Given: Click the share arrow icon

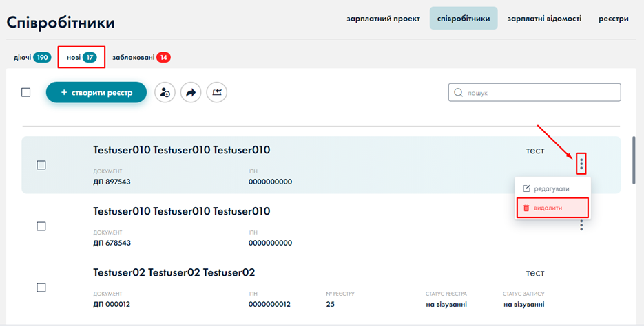Looking at the screenshot, I should point(191,92).
